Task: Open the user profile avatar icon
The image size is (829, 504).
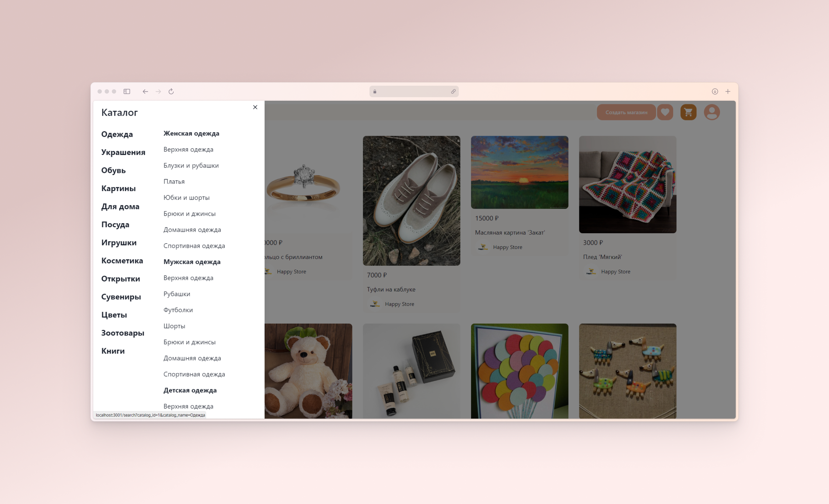Action: point(712,112)
